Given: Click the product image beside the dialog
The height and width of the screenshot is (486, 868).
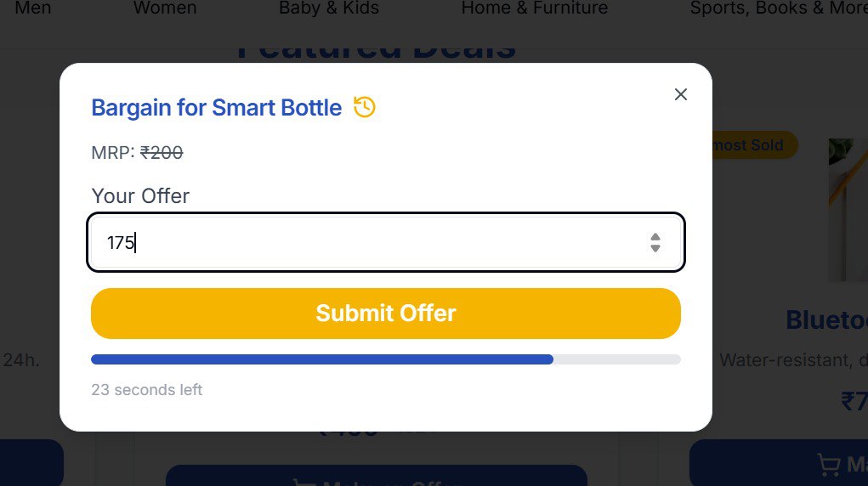Looking at the screenshot, I should click(x=848, y=210).
